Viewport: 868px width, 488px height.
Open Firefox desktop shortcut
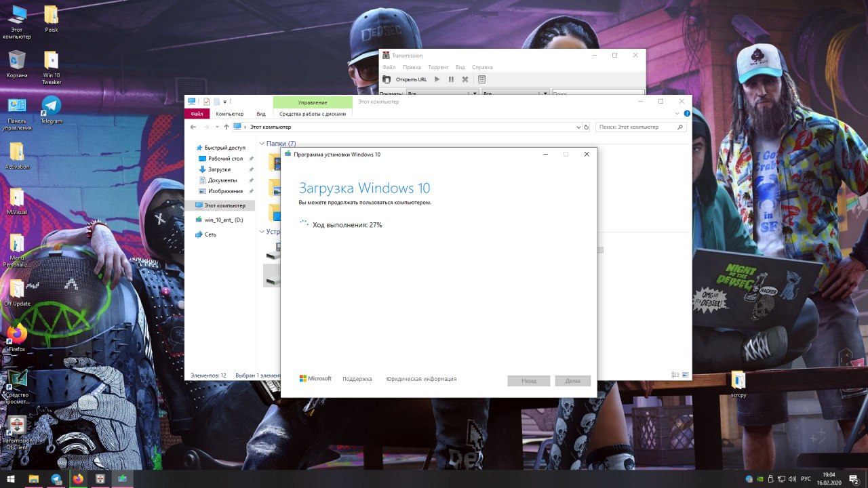(x=17, y=338)
